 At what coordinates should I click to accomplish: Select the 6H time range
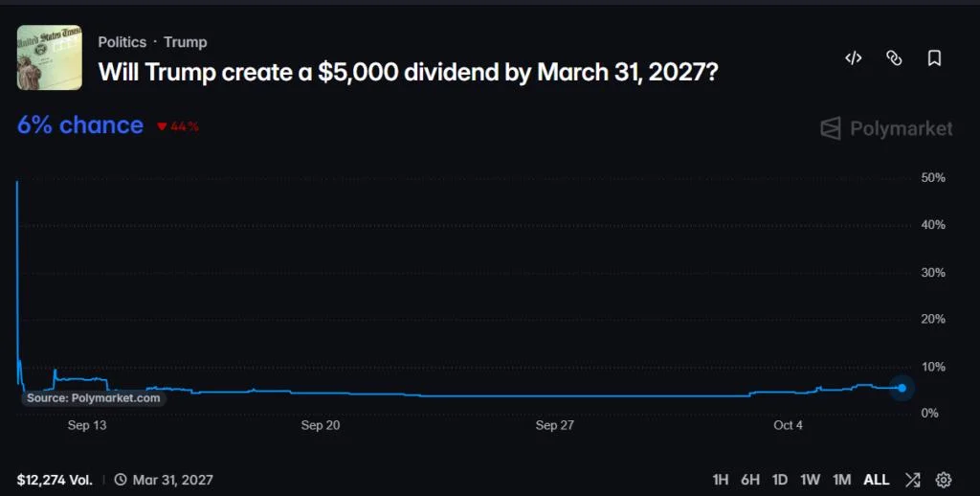[750, 480]
